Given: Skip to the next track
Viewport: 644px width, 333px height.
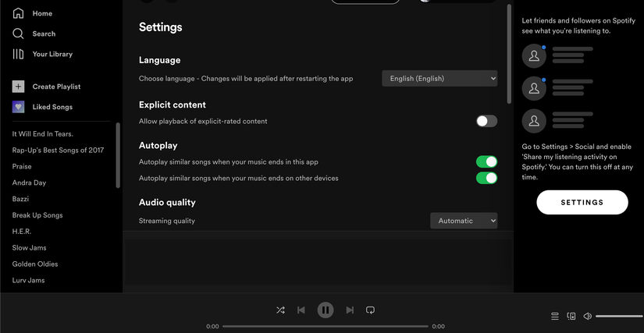Looking at the screenshot, I should (x=350, y=310).
